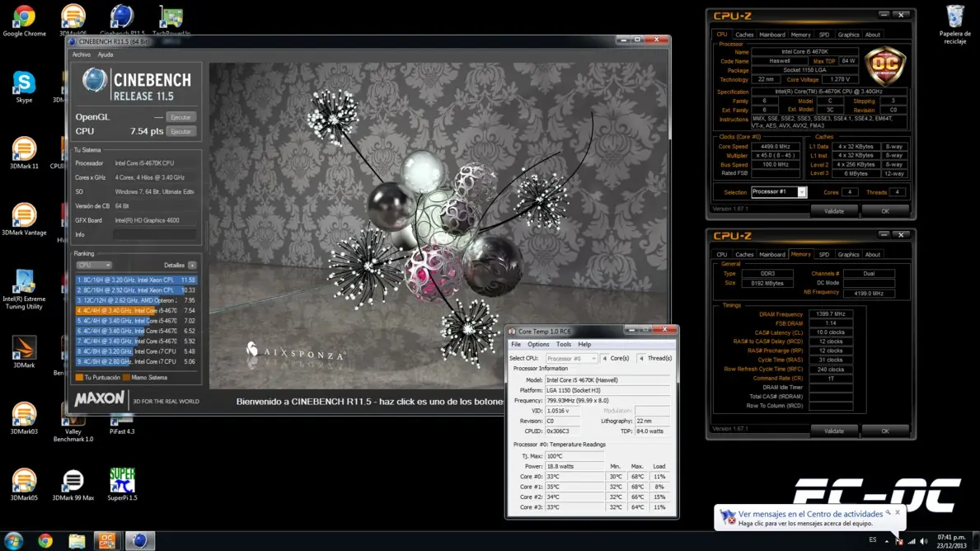Viewport: 980px width, 551px height.
Task: Click the Mismo Sistema legend swatch
Action: [x=126, y=377]
